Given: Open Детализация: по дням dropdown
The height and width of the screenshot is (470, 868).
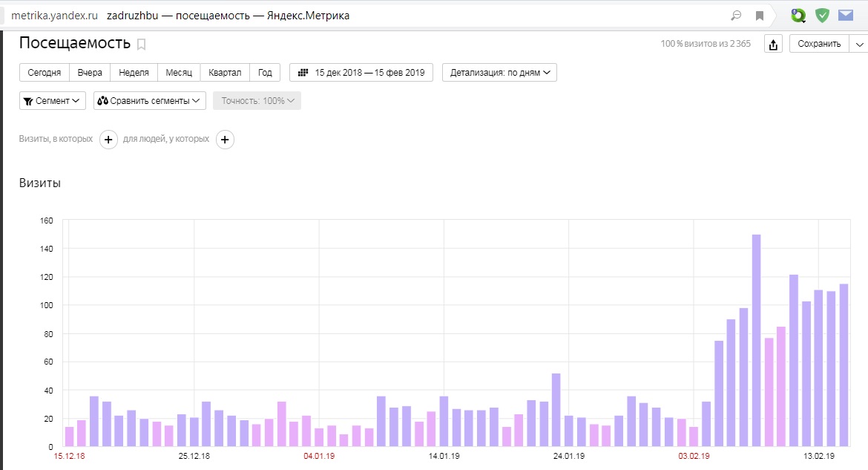Looking at the screenshot, I should [499, 73].
